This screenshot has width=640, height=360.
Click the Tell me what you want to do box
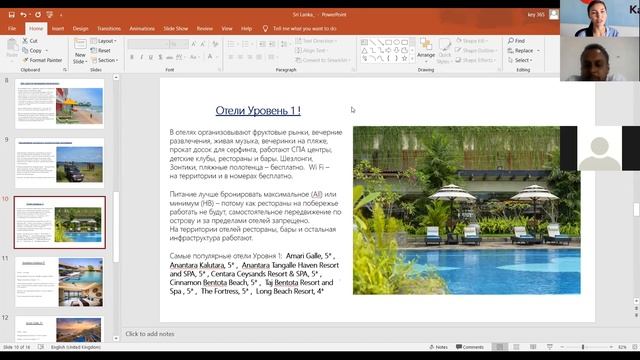pyautogui.click(x=304, y=29)
